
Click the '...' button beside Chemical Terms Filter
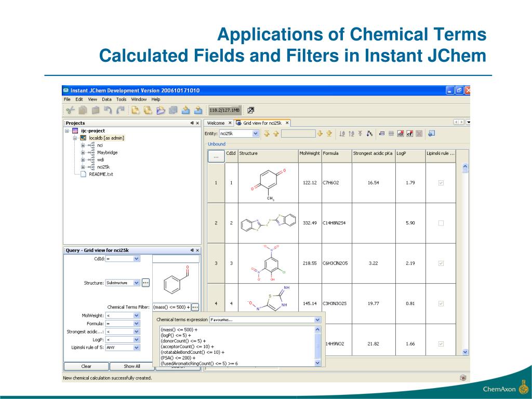195,308
